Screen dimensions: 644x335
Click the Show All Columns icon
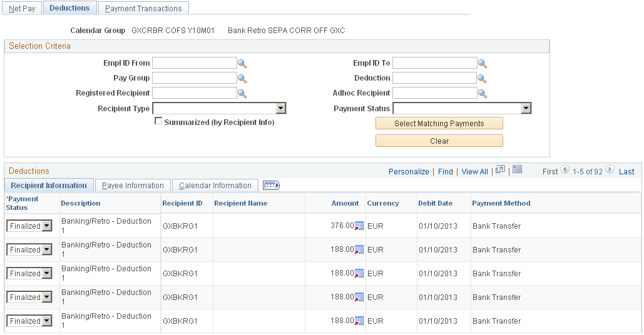(271, 186)
